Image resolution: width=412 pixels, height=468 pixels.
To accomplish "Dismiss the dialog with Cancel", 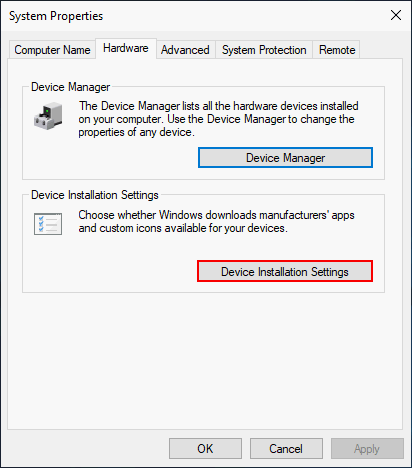I will click(x=286, y=449).
